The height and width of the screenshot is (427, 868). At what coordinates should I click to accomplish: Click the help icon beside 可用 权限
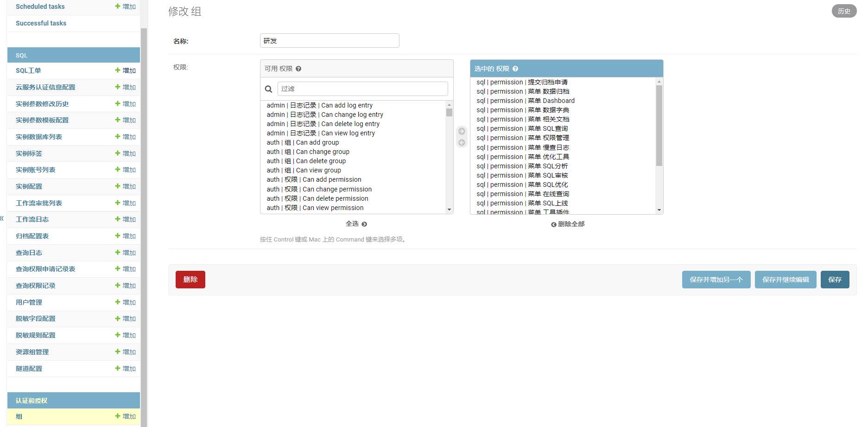[298, 69]
